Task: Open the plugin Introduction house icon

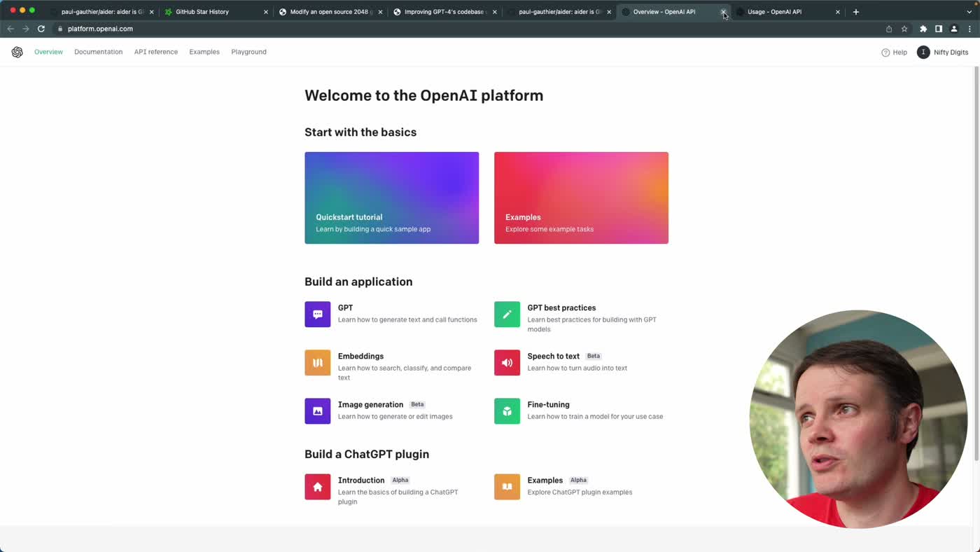Action: tap(317, 487)
